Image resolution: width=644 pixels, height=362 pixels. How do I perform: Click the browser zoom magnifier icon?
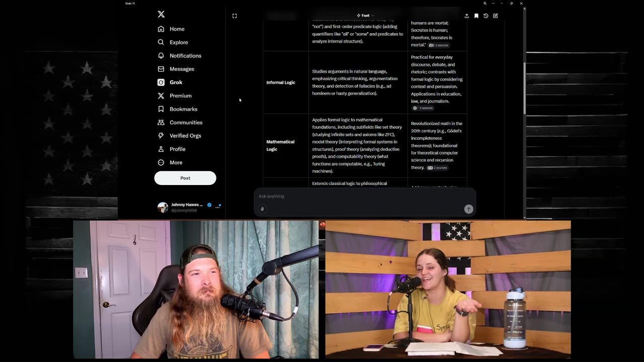(485, 4)
